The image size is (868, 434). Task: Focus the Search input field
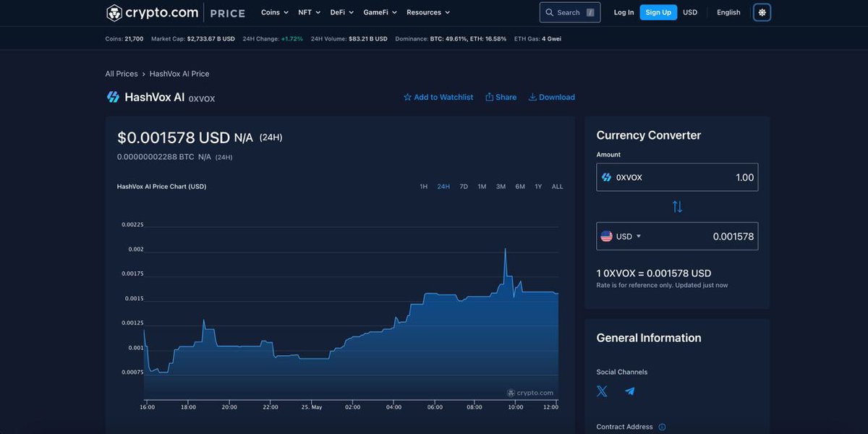coord(570,12)
